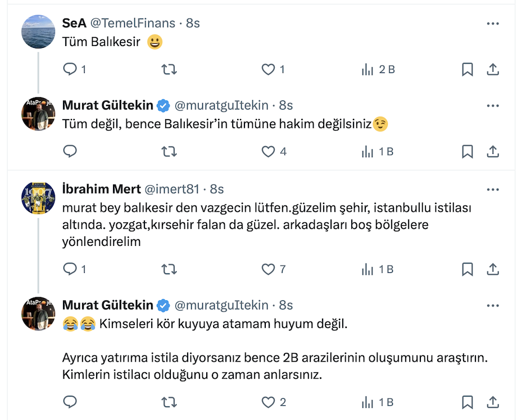Reply to Murat's "Tüm değil" tweet

[x=70, y=152]
